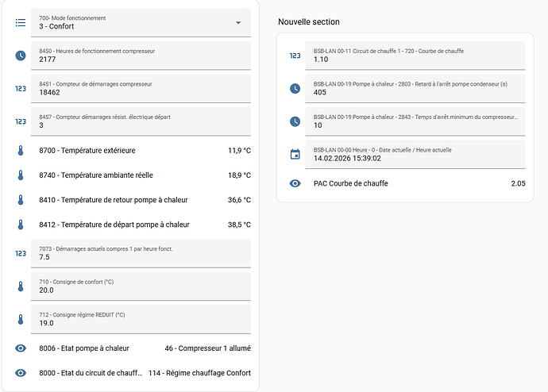This screenshot has width=548, height=392.
Task: Click the 18,9 °C ambient temperature value
Action: [x=239, y=175]
